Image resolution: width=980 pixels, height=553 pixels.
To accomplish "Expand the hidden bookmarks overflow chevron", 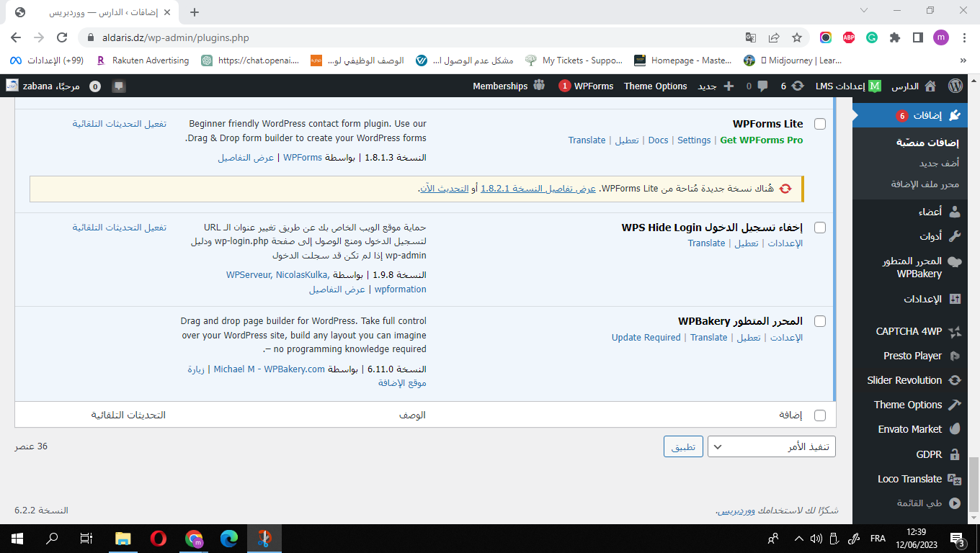I will [x=963, y=60].
